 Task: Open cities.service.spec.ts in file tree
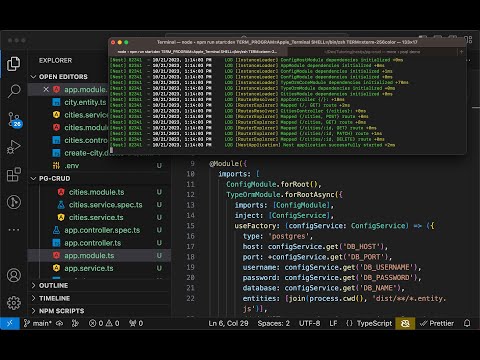coord(105,205)
